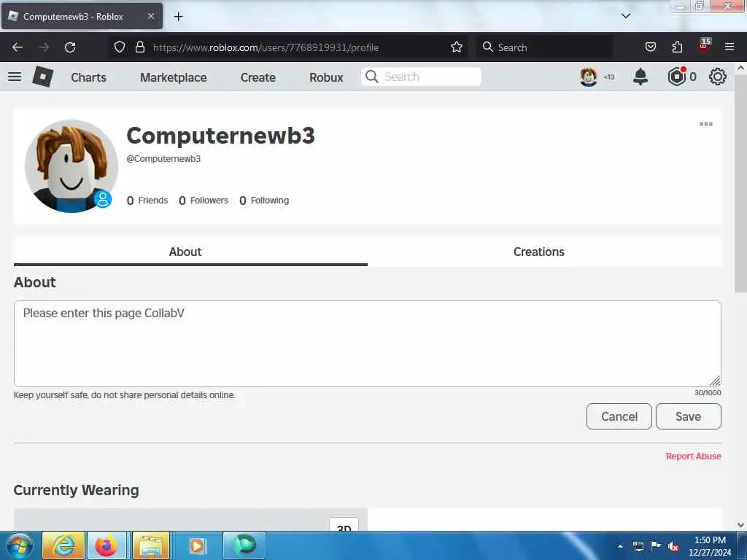Image resolution: width=747 pixels, height=560 pixels.
Task: Open Windows Explorer from the taskbar
Action: [150, 545]
